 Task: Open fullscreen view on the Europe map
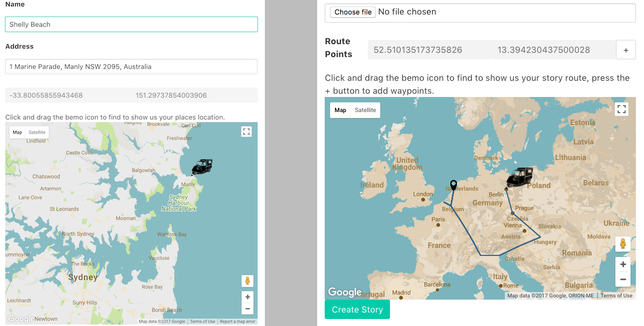622,109
